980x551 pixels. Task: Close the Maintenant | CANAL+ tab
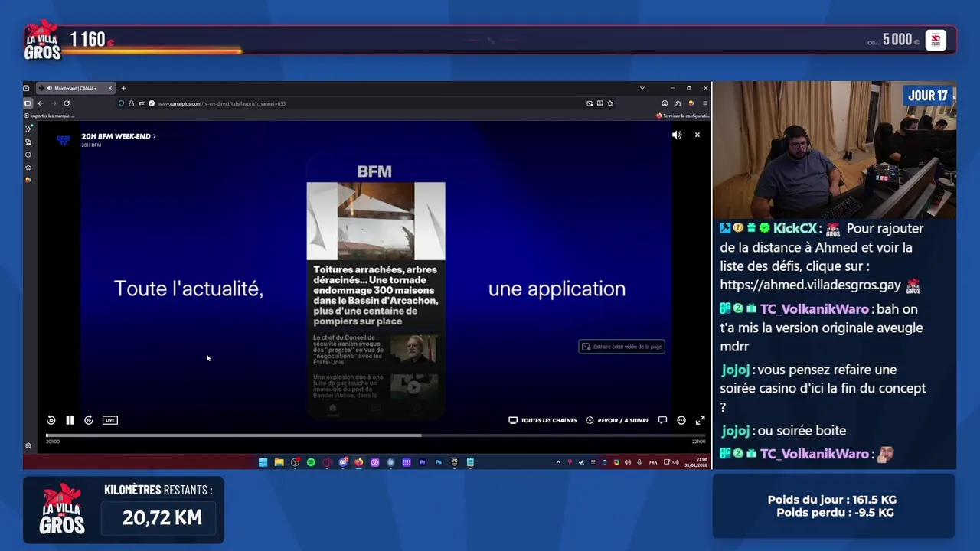109,88
